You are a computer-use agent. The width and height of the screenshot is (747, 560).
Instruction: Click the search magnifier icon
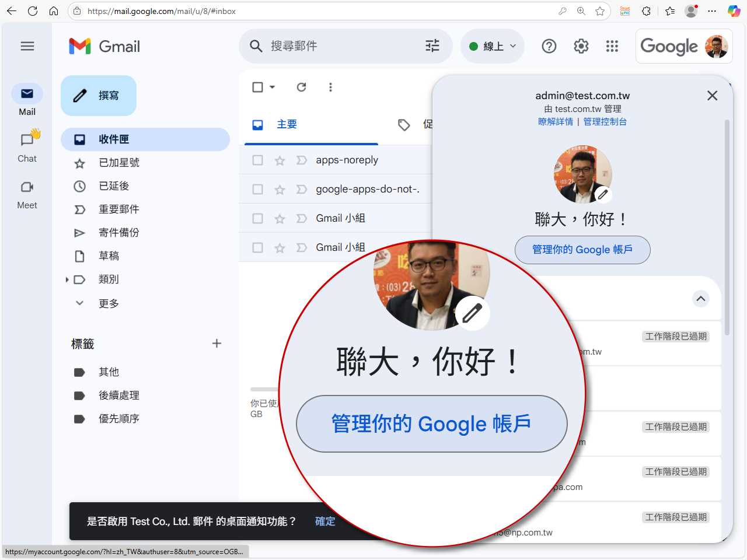pyautogui.click(x=256, y=46)
